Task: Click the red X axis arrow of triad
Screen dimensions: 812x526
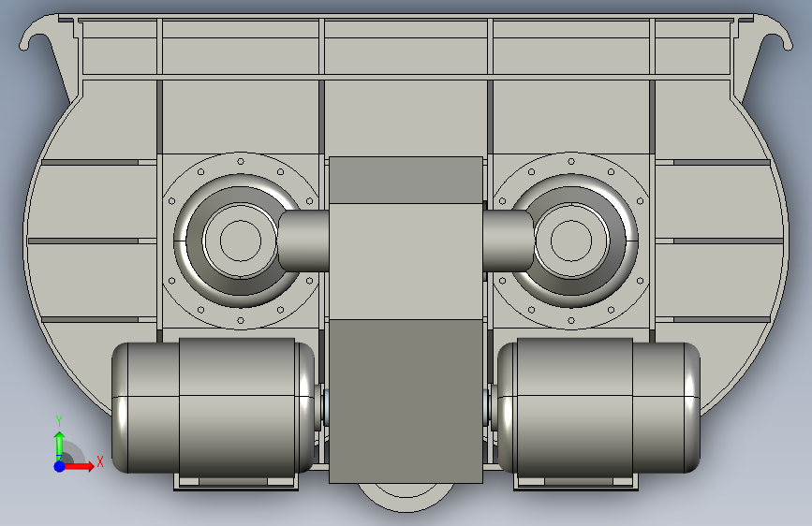Action: tap(79, 466)
